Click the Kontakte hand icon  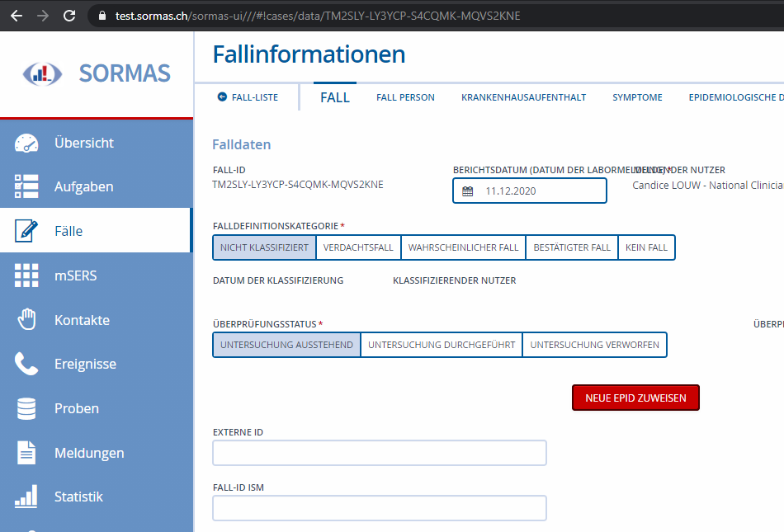click(x=26, y=320)
